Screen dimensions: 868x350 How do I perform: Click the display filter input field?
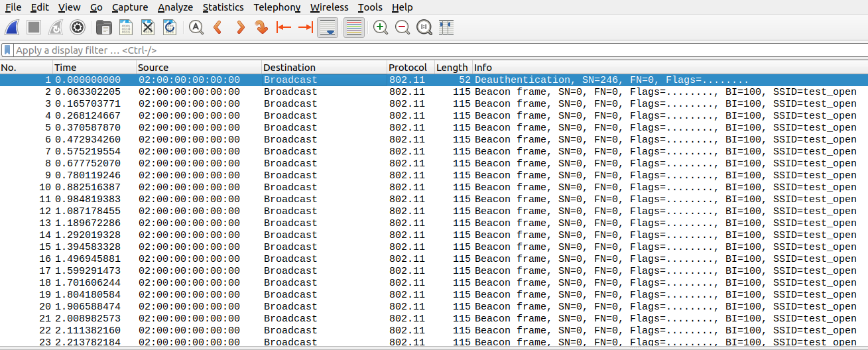[398, 50]
